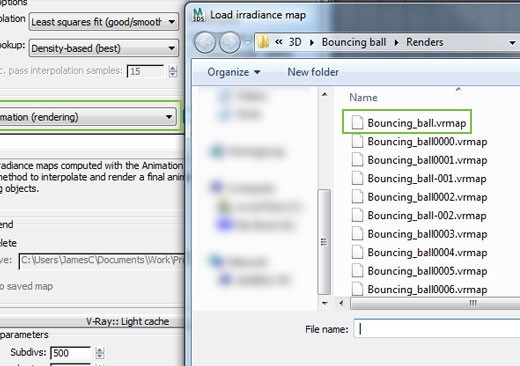
Task: Click the interpolation samples spinner arrows
Action: coord(173,71)
